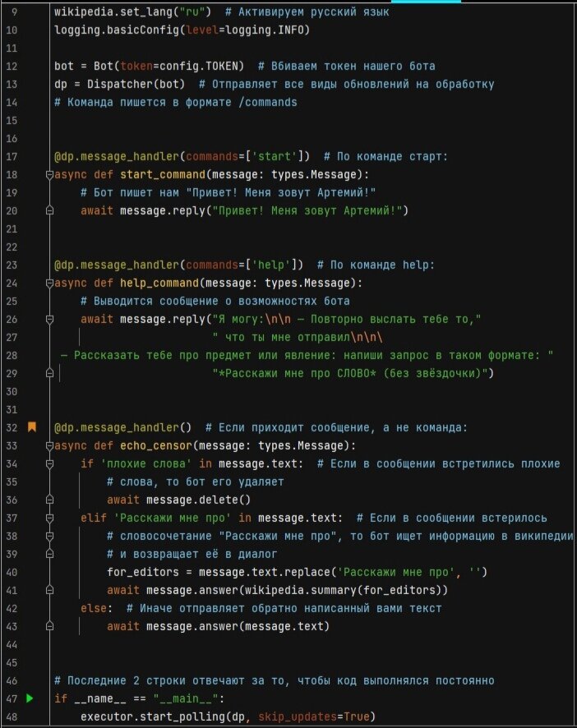Click line number 11 in the gutter
This screenshot has height=728, width=577.
(12, 48)
